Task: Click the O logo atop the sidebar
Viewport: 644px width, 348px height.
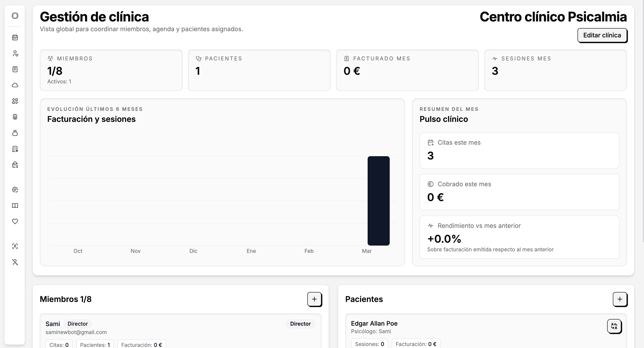Action: (15, 16)
